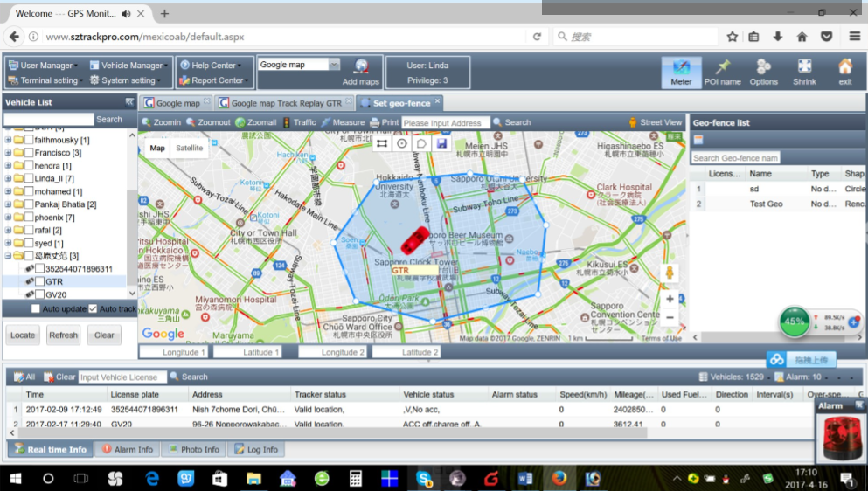Open the POI name tool
This screenshot has width=868, height=491.
(722, 72)
